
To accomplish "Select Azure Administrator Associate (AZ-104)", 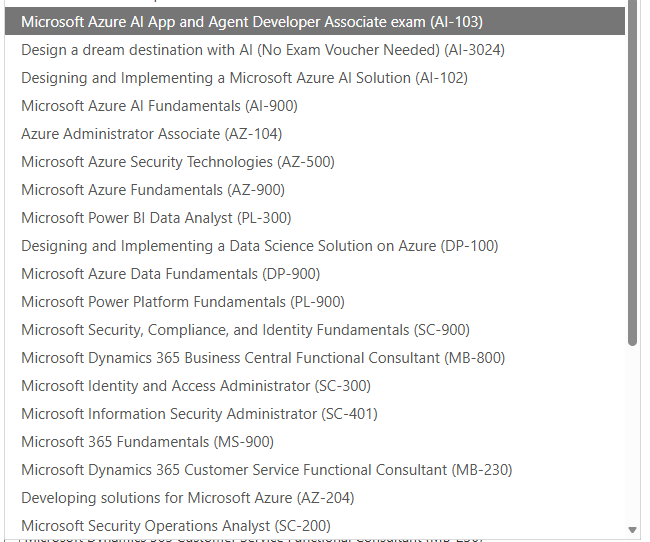I will pos(315,134).
